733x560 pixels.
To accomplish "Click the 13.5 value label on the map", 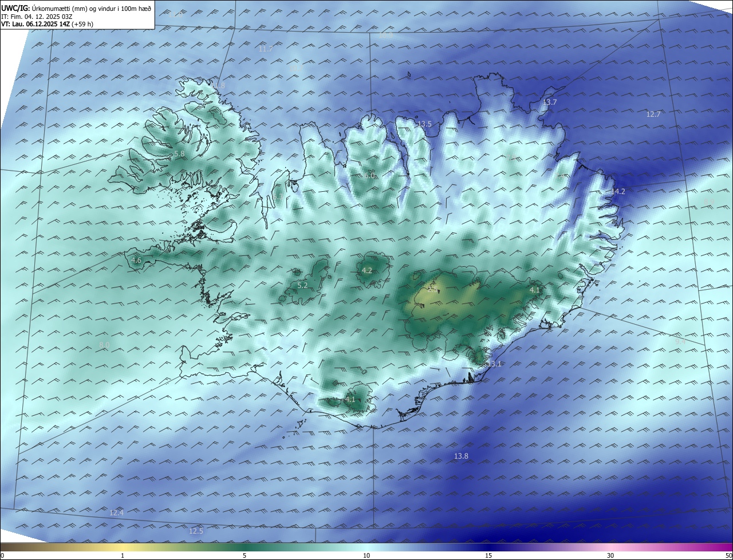I will pyautogui.click(x=424, y=124).
